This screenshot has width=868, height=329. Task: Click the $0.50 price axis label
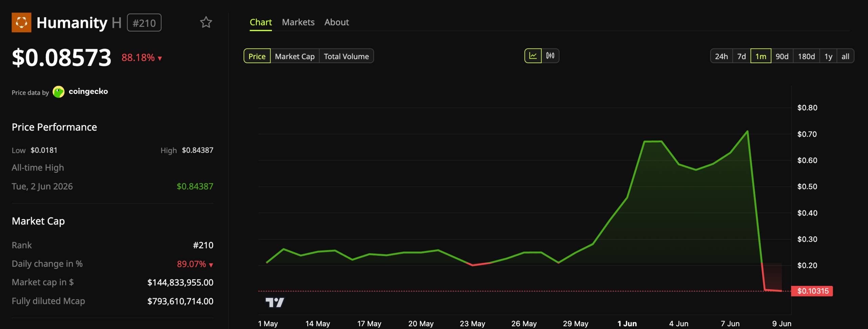click(807, 187)
